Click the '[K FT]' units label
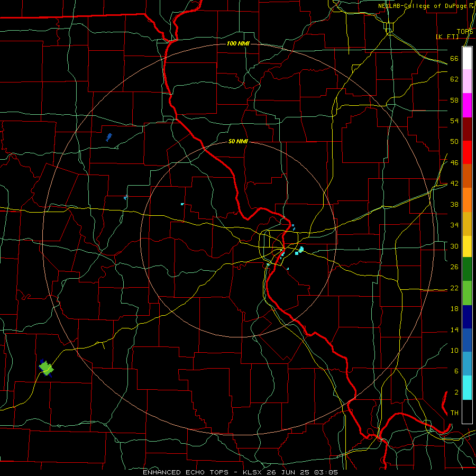The width and height of the screenshot is (476, 476). click(x=447, y=36)
